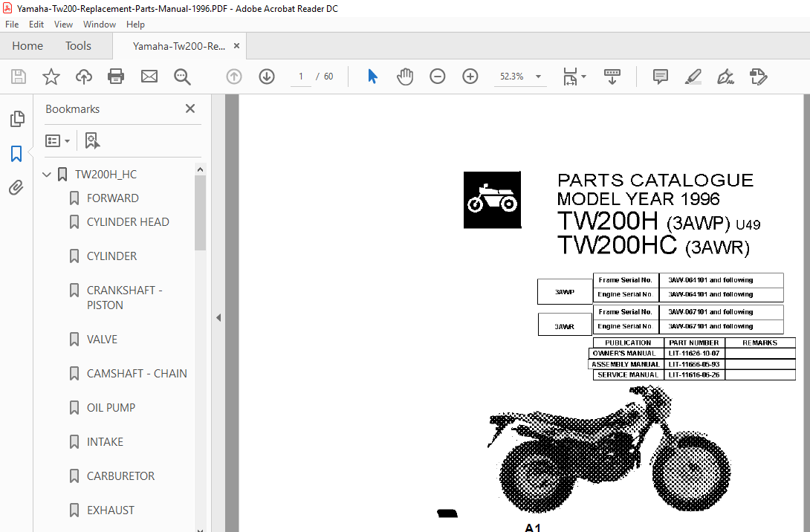
Task: Click the scrolling mode keyboard icon
Action: [612, 77]
